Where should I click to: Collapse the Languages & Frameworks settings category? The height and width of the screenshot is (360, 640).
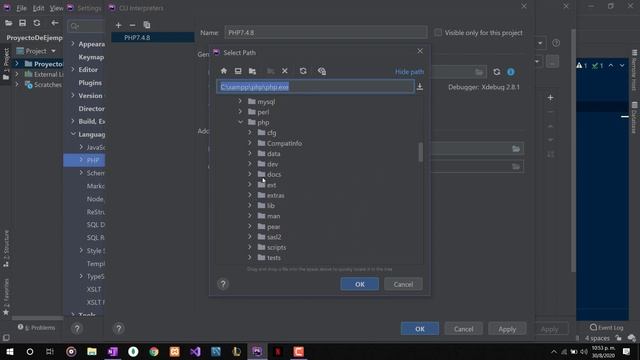73,134
